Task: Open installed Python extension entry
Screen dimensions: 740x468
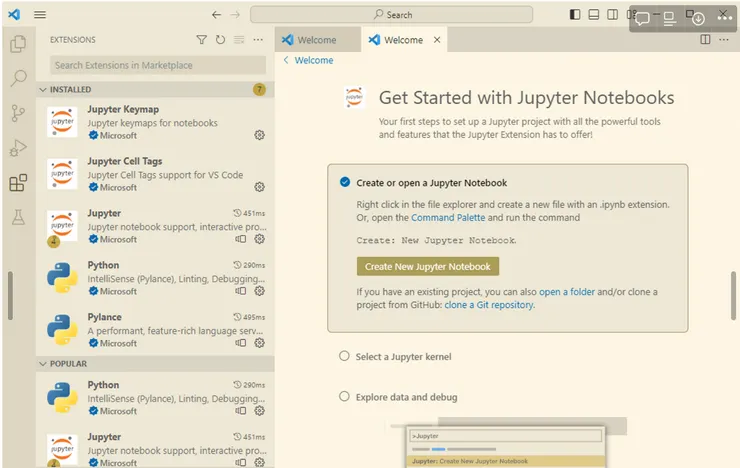Action: point(155,278)
